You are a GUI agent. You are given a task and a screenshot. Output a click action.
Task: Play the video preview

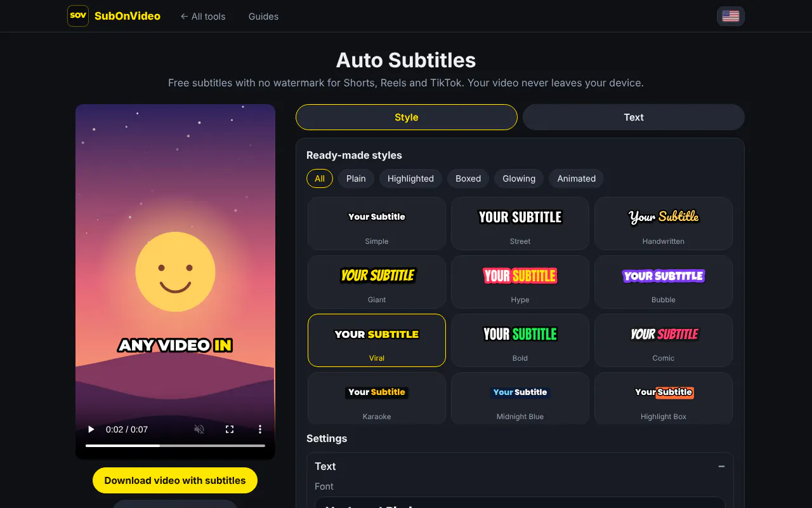tap(91, 429)
